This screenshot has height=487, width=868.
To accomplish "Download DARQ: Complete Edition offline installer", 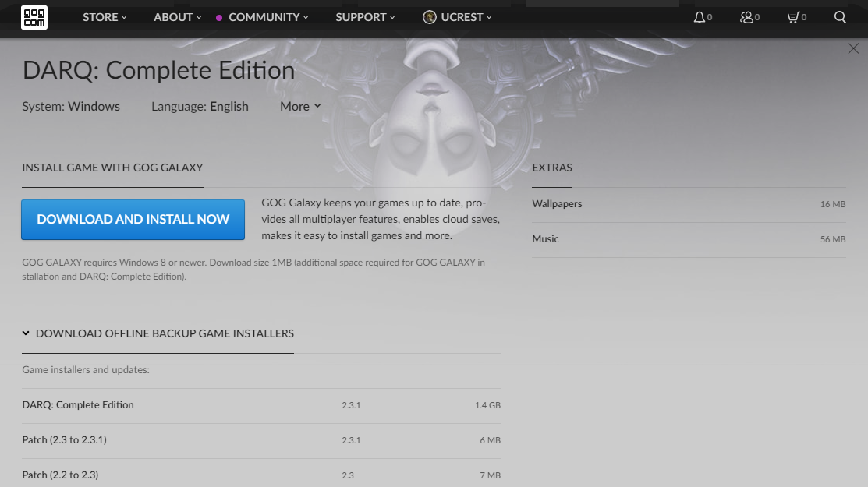I will pyautogui.click(x=261, y=405).
